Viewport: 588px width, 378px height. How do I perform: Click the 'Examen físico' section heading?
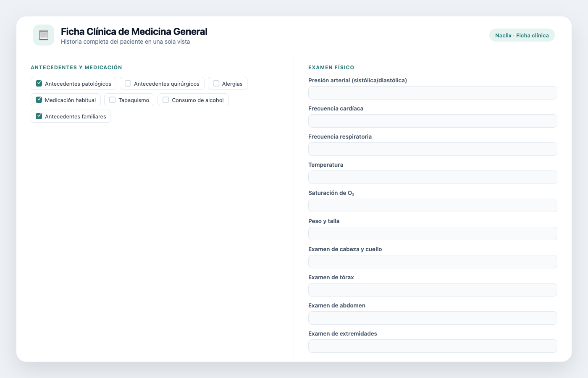coord(331,67)
